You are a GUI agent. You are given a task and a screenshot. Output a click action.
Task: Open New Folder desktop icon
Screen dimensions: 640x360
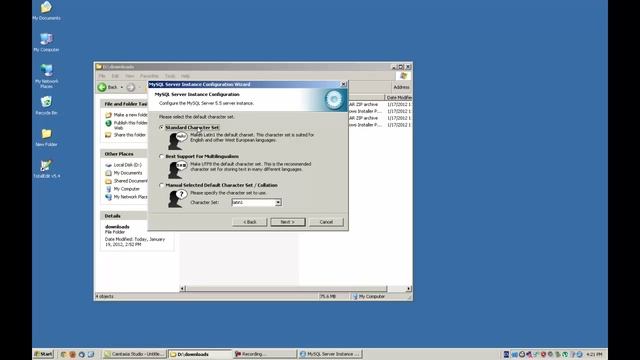(46, 137)
